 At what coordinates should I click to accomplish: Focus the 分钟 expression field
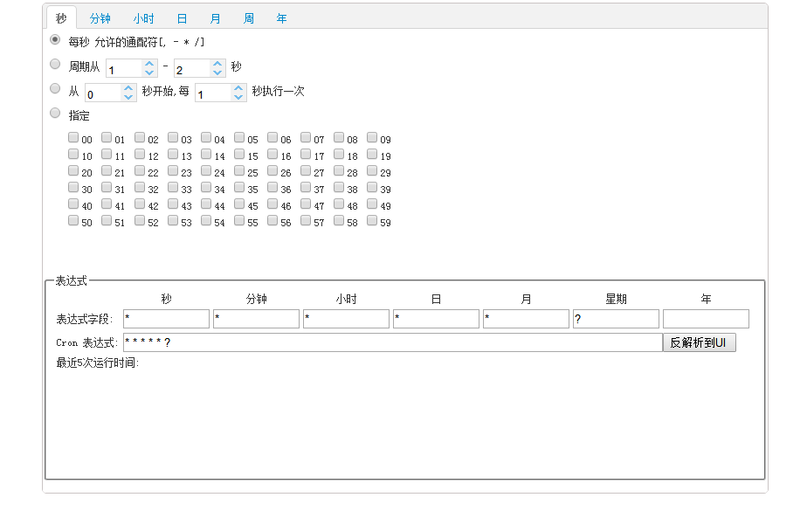coord(256,319)
